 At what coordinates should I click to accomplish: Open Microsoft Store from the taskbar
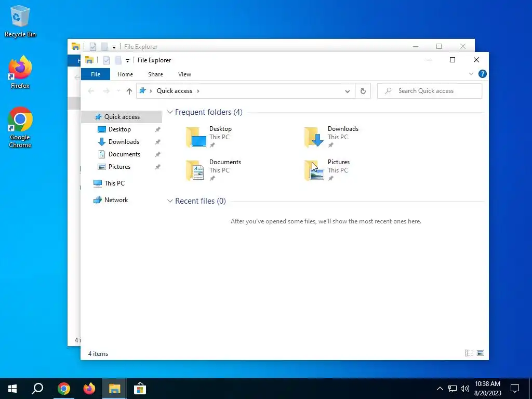click(140, 389)
